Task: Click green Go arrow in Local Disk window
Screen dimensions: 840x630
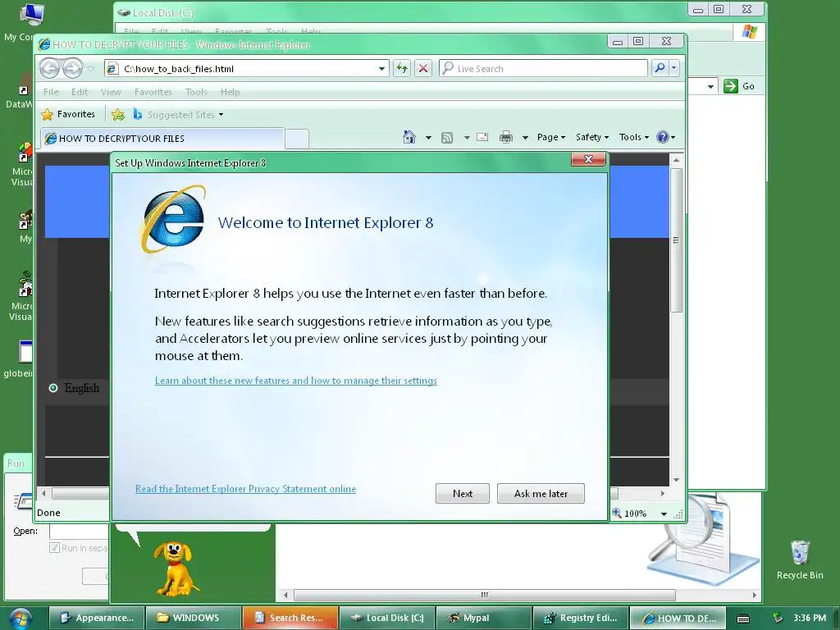Action: 731,85
